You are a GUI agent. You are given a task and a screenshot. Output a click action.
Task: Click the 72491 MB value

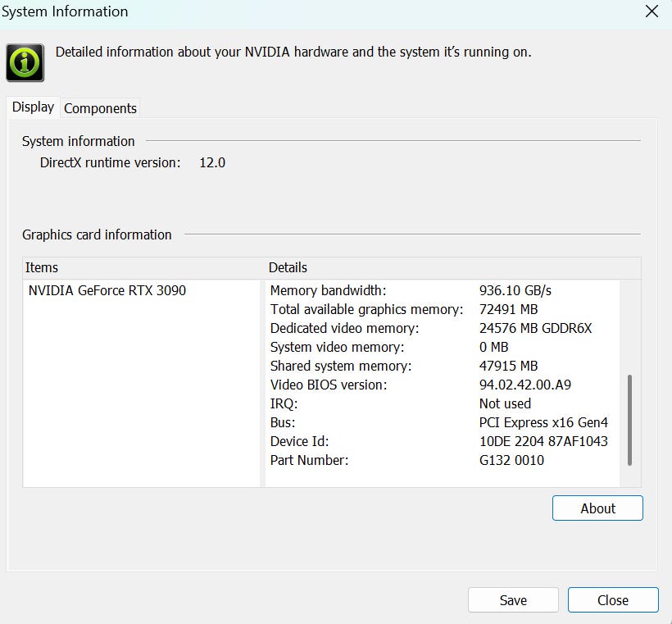[508, 309]
